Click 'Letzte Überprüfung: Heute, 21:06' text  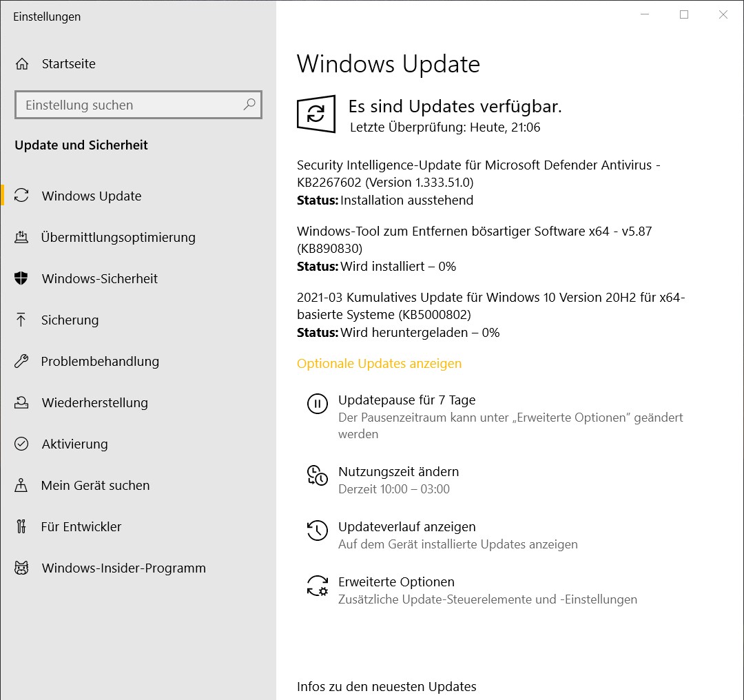coord(445,127)
